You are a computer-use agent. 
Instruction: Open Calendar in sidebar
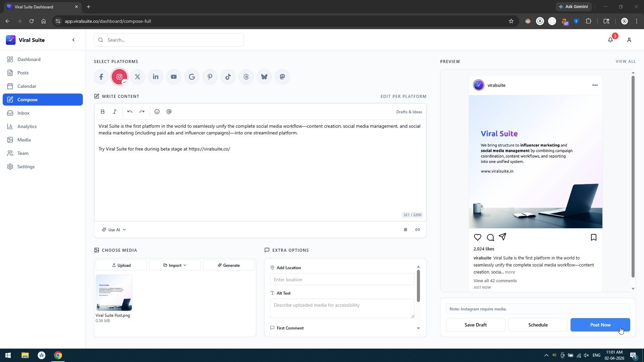[x=43, y=86]
